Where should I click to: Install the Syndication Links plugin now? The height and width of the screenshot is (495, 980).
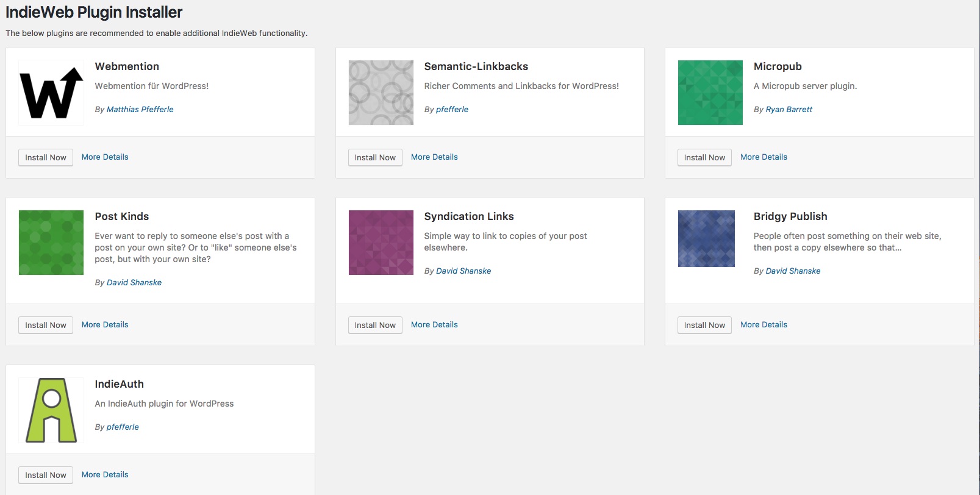[375, 325]
